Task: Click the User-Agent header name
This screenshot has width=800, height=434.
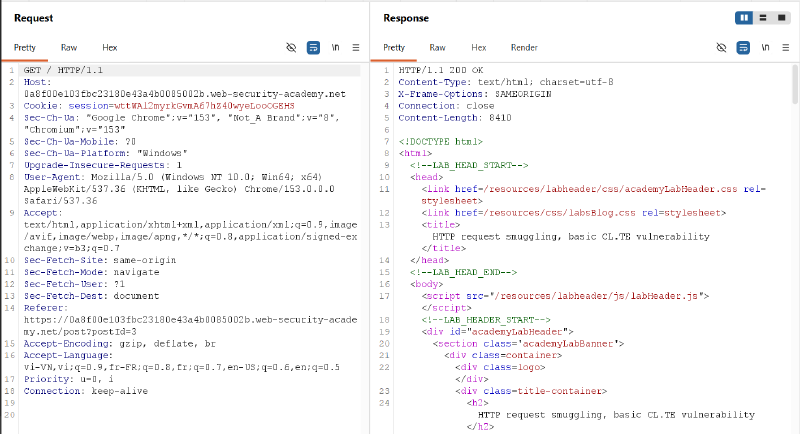Action: click(x=55, y=177)
